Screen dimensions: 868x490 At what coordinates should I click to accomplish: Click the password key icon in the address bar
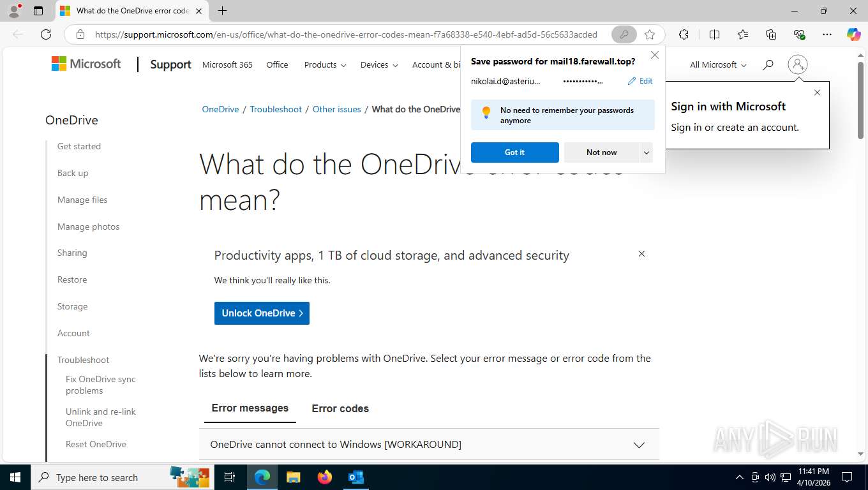click(624, 34)
